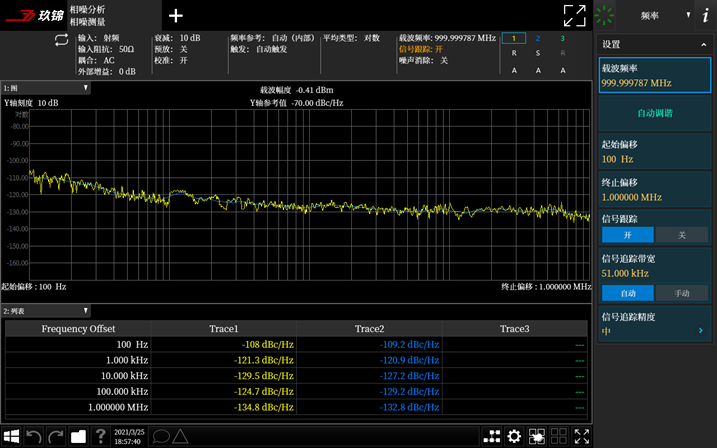
Task: Click the 自动调谐 button
Action: click(655, 113)
